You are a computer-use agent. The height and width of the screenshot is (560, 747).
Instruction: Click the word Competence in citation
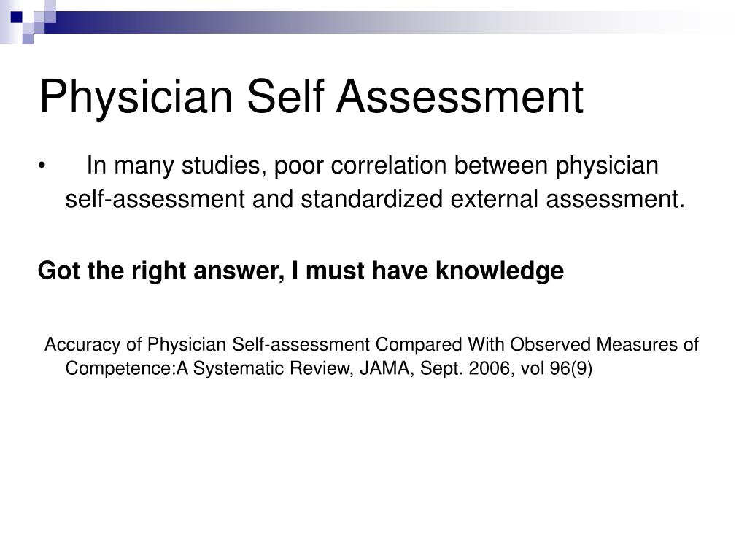coord(119,368)
